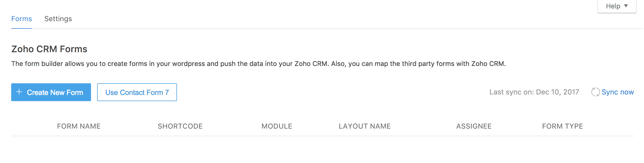
Task: Trigger Sync now link
Action: pyautogui.click(x=618, y=92)
